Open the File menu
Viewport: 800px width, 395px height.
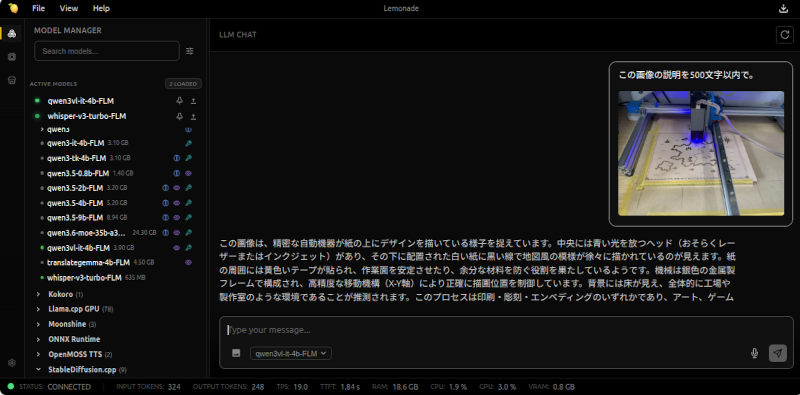click(38, 8)
